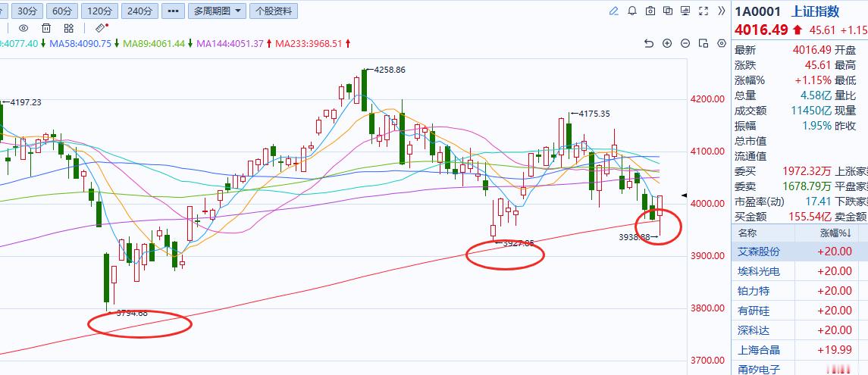Click 成交额 11450亿 value

pyautogui.click(x=810, y=111)
